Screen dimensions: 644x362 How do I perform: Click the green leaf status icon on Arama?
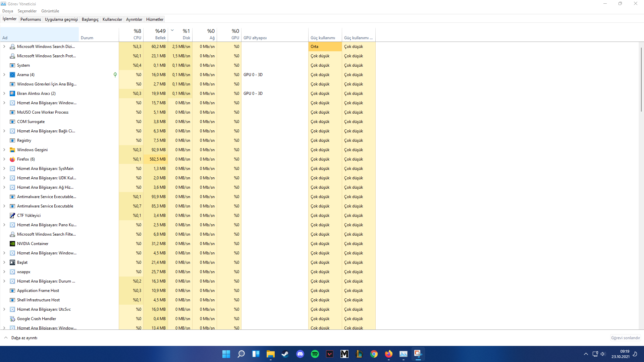pos(115,75)
